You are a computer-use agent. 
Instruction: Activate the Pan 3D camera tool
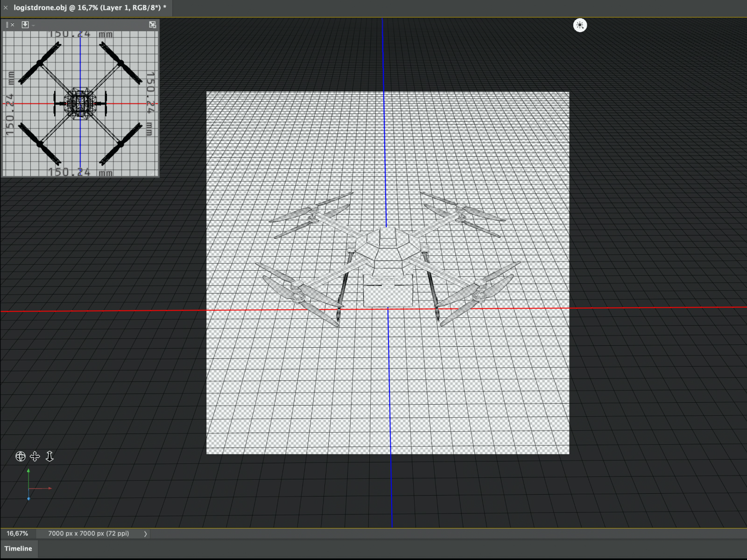35,456
